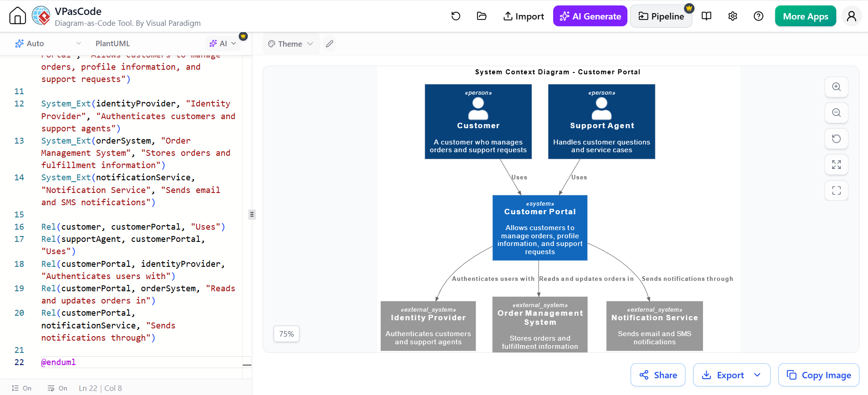
Task: Click the premium crown badge on Pipeline
Action: tap(689, 8)
